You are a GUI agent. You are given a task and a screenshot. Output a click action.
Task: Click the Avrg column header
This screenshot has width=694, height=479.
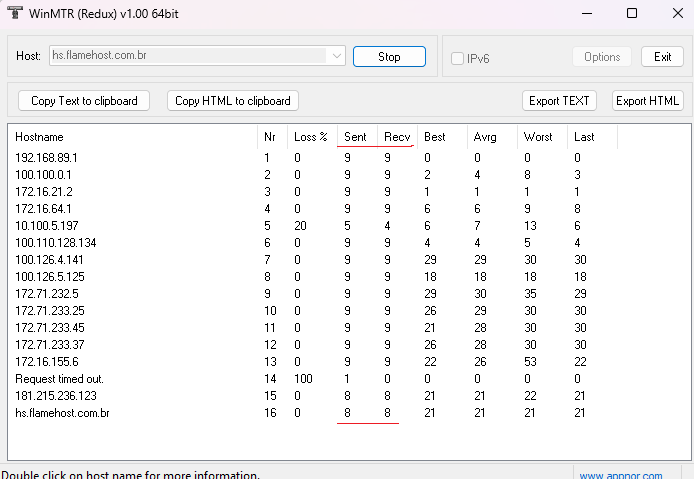tap(492, 137)
